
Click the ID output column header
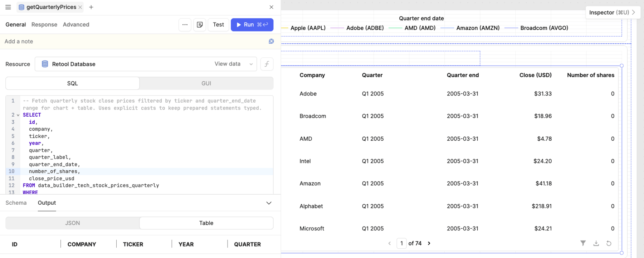click(15, 244)
